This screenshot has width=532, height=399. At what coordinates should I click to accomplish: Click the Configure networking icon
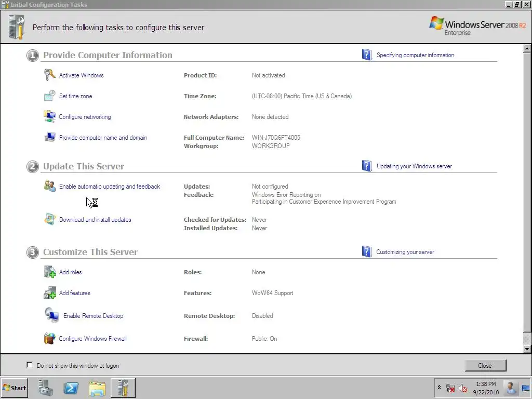49,116
